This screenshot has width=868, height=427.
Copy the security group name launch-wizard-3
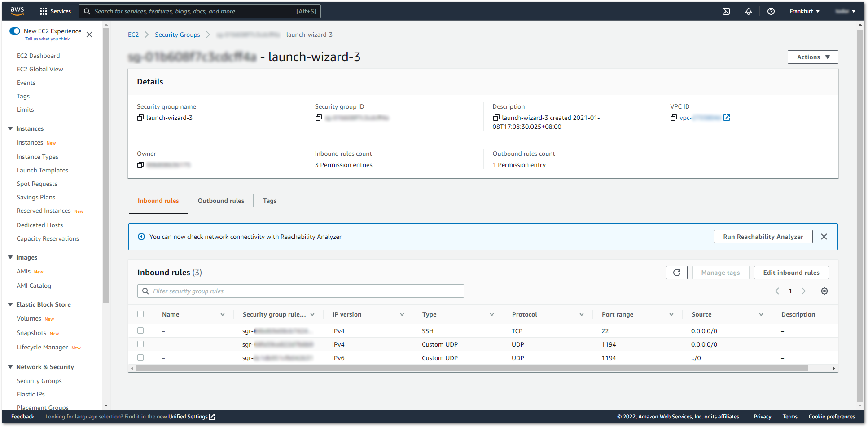[140, 118]
